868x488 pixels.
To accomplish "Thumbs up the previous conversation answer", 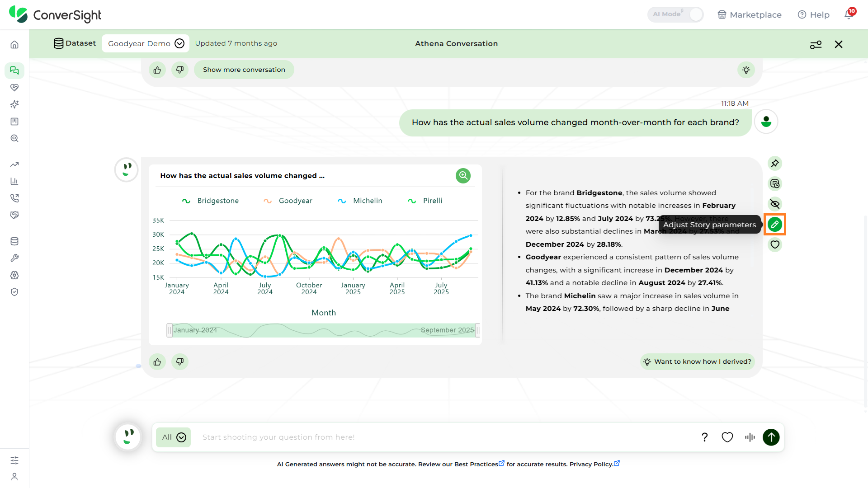I will pos(157,70).
